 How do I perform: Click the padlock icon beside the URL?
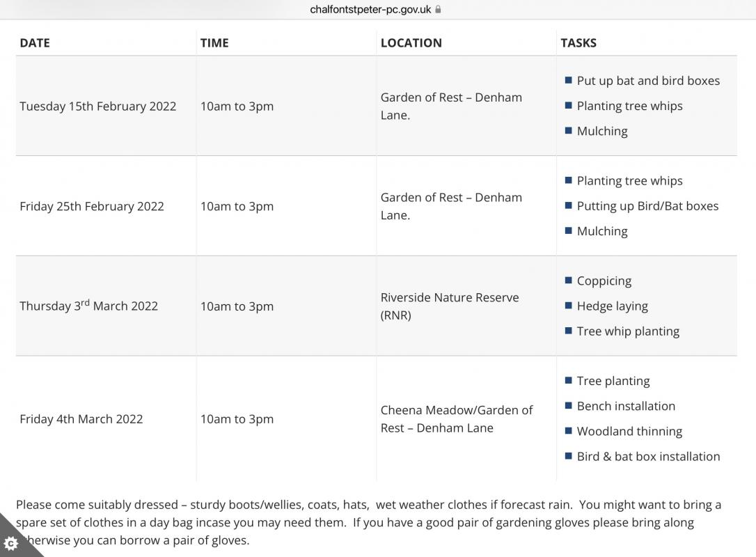point(438,9)
